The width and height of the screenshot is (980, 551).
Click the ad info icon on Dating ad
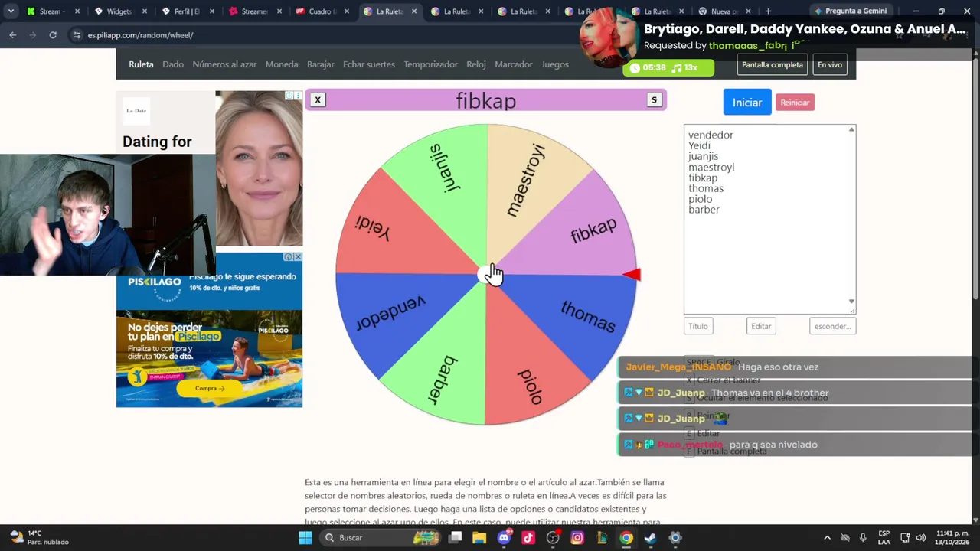[289, 96]
